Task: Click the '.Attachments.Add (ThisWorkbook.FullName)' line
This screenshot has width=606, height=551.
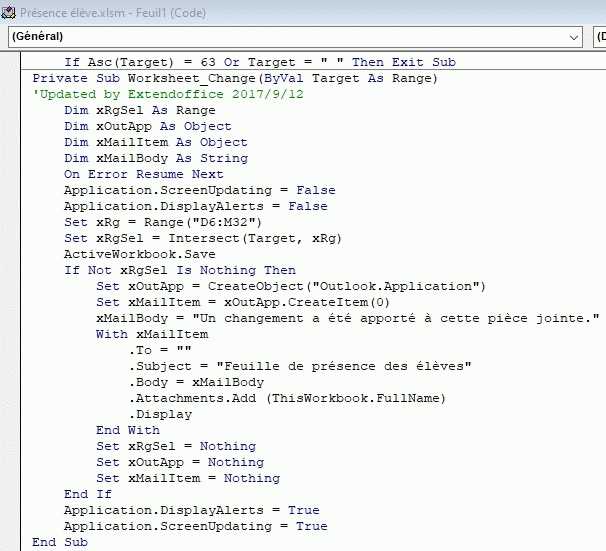Action: (287, 398)
